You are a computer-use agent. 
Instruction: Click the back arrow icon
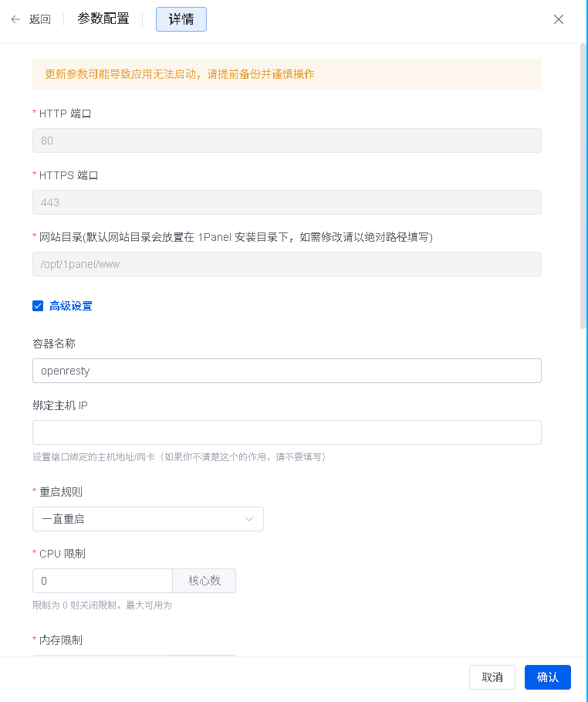(x=15, y=19)
